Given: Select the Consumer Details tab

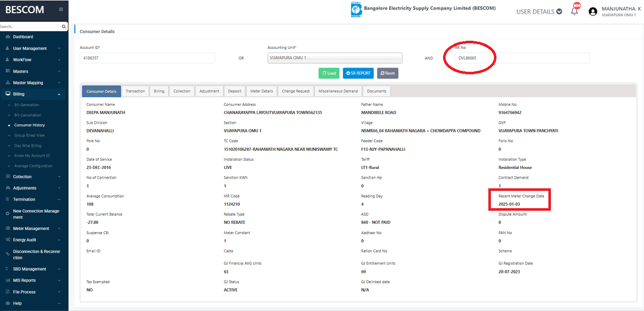Looking at the screenshot, I should [101, 91].
